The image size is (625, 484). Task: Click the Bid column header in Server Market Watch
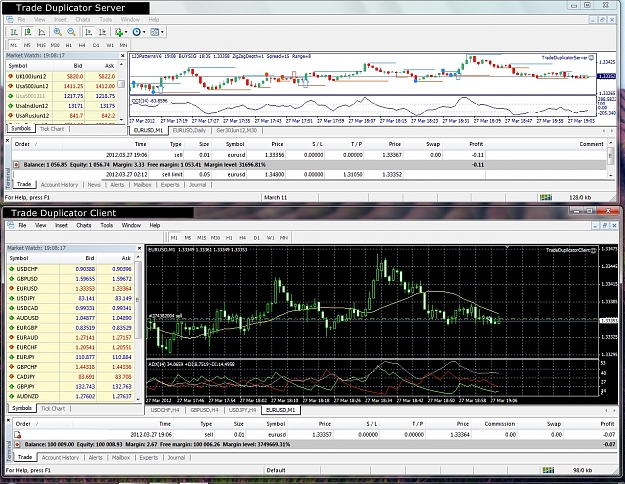point(68,66)
